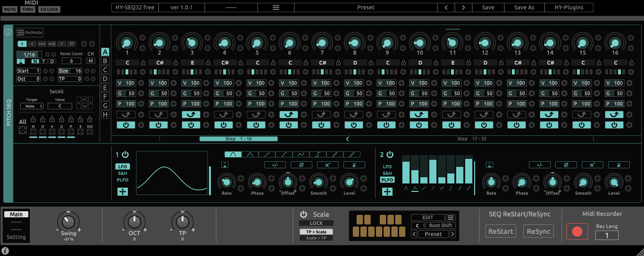The height and width of the screenshot is (256, 644).
Task: Click the SetAll down chevron
Action: tap(84, 106)
